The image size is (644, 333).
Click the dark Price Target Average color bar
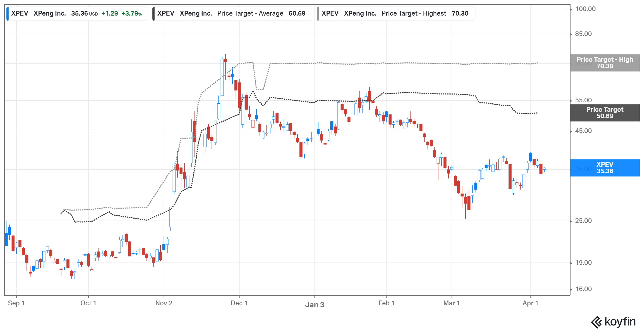click(x=153, y=13)
